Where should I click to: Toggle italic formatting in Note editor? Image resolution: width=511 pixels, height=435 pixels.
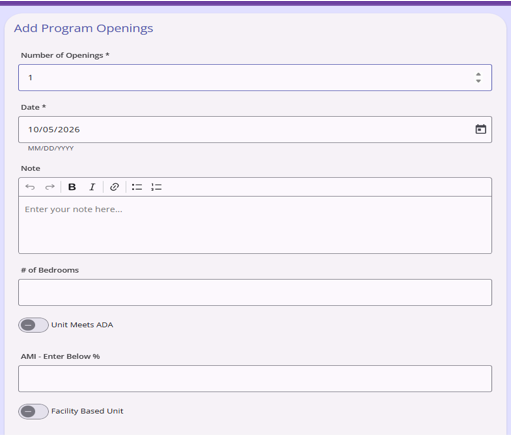click(x=92, y=187)
